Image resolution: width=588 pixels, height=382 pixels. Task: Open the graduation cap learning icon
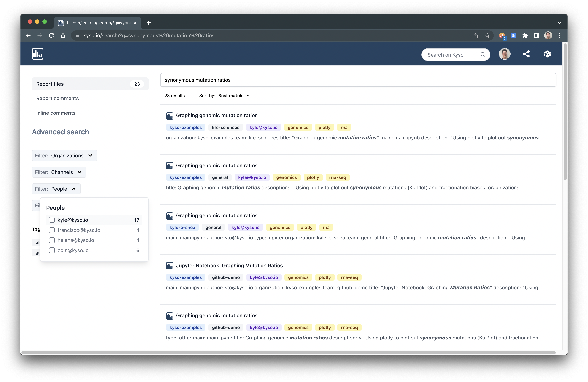[x=547, y=54]
